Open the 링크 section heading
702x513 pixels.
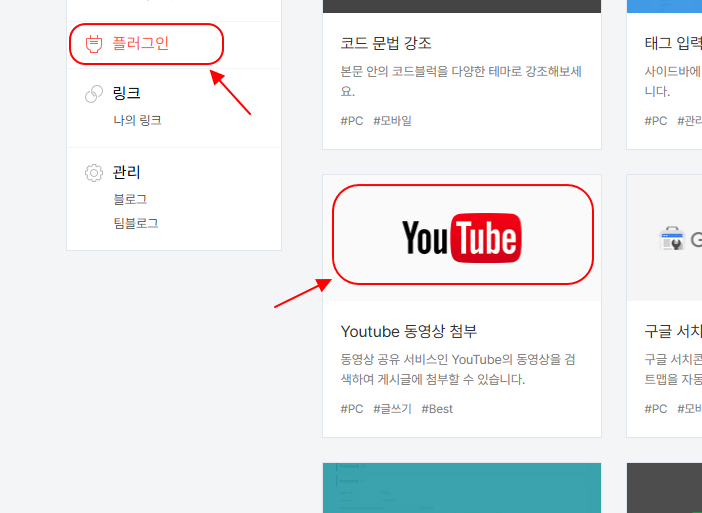[126, 93]
